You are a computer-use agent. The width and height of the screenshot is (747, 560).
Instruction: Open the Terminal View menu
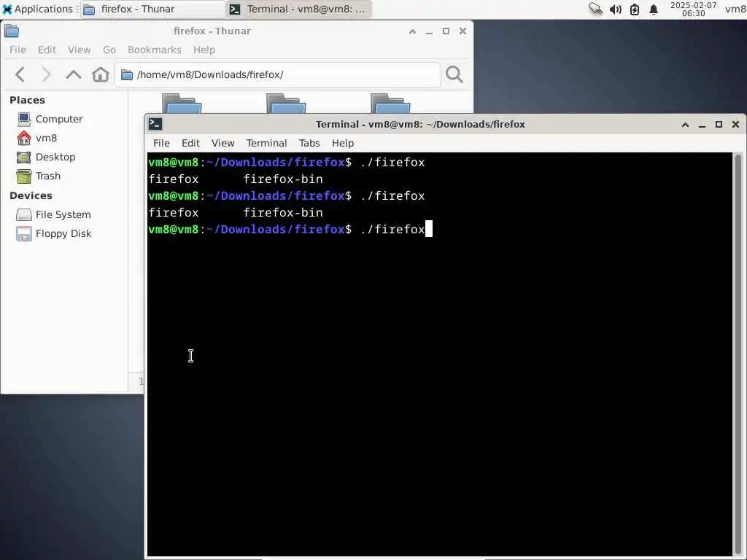coord(223,144)
